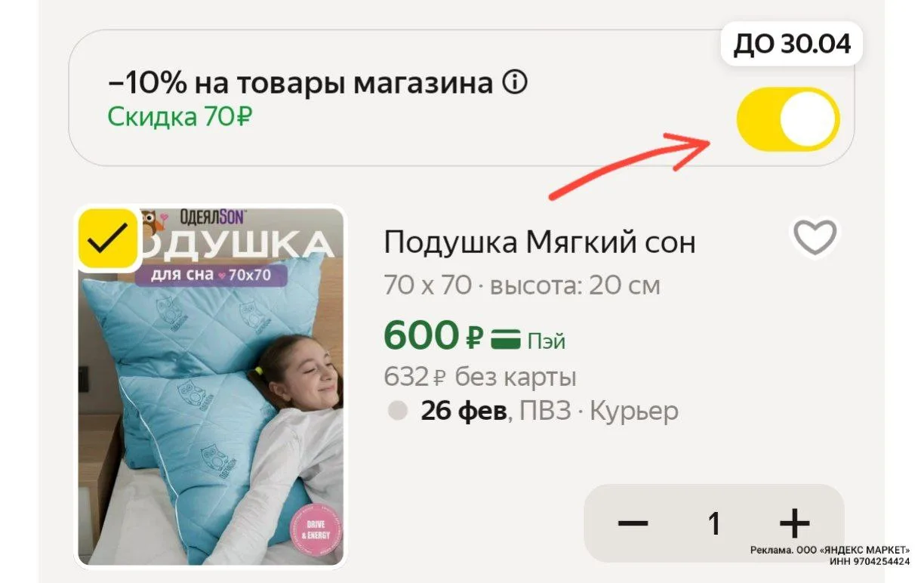This screenshot has height=583, width=924.
Task: Uncheck the yellow checkbox on the pillow item
Action: point(108,239)
